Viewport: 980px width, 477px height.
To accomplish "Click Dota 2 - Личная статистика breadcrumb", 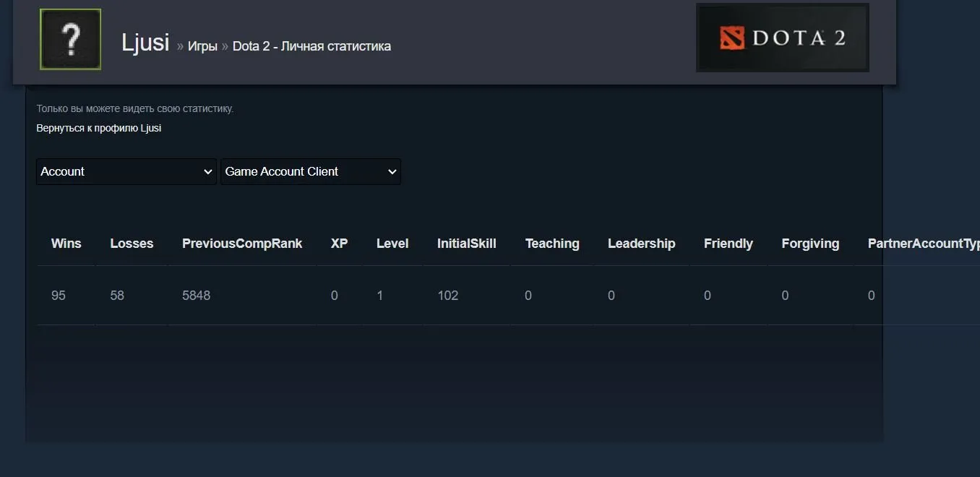I will (x=311, y=46).
